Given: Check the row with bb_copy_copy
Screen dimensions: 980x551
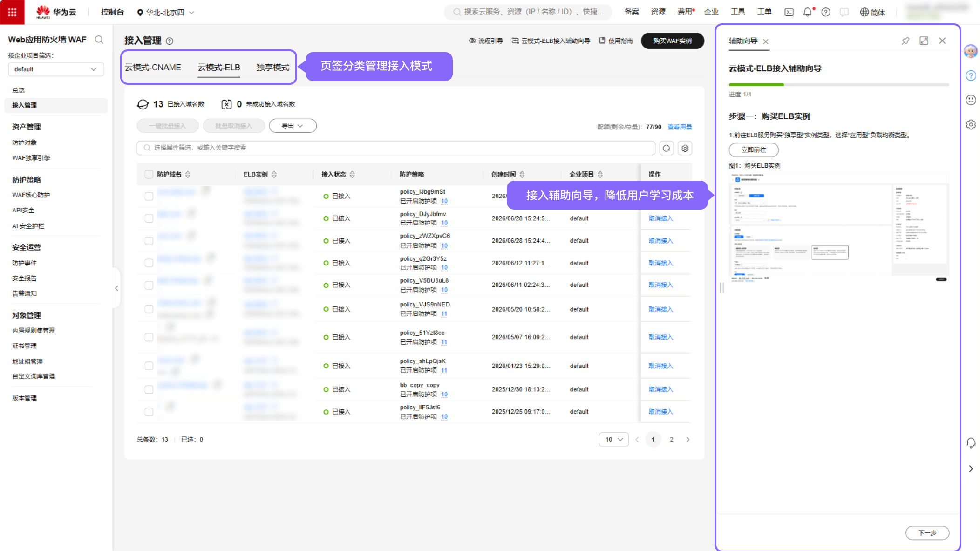Looking at the screenshot, I should pos(149,389).
